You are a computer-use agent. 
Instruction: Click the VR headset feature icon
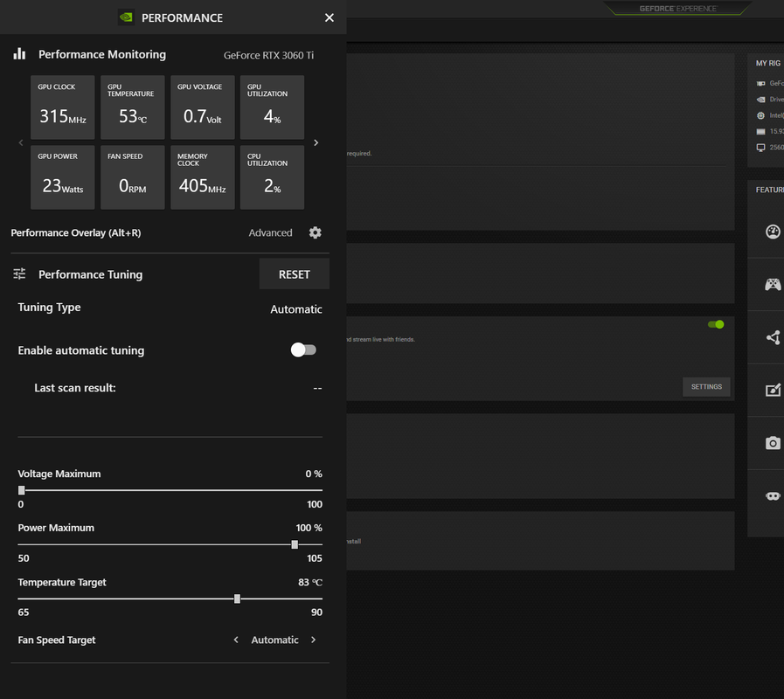click(773, 496)
